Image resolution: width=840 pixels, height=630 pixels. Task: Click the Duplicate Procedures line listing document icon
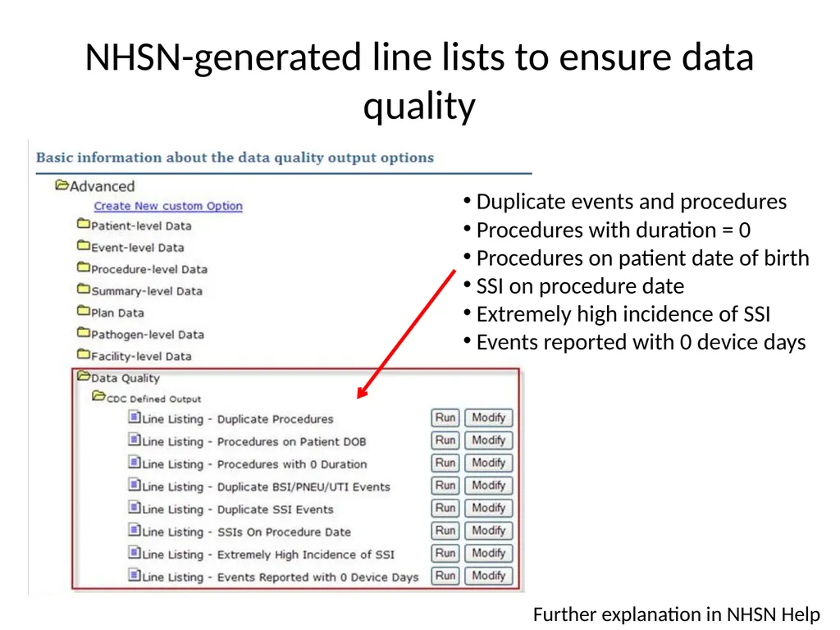(135, 417)
